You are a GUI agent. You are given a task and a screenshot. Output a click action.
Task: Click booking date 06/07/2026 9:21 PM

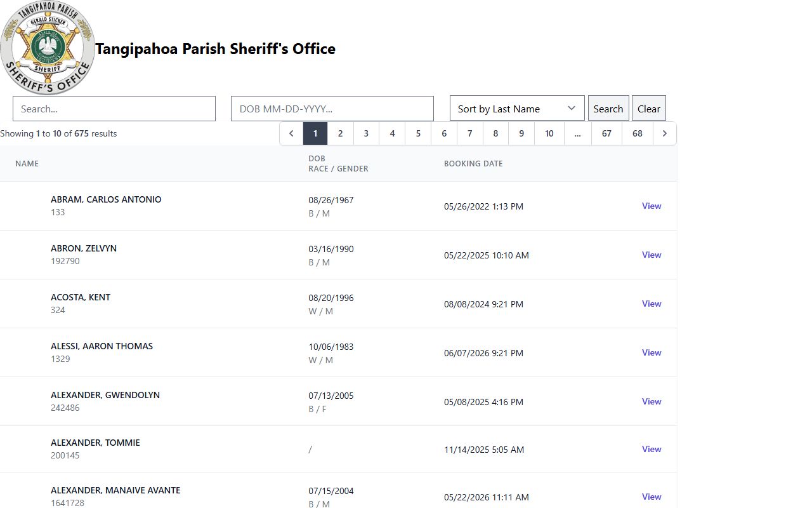pyautogui.click(x=483, y=353)
